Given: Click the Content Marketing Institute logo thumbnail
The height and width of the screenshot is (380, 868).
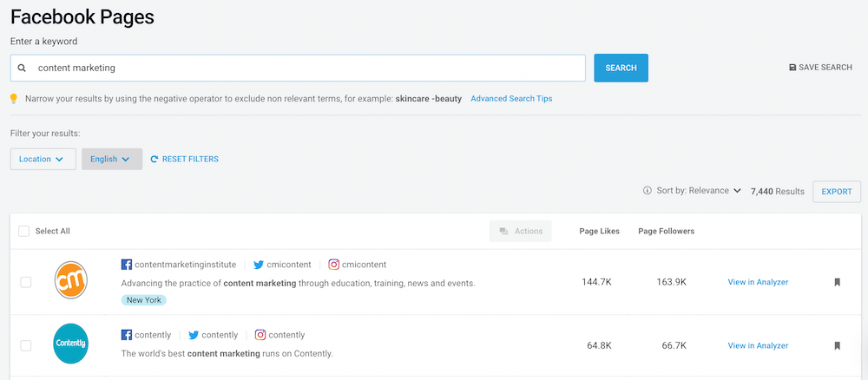Looking at the screenshot, I should click(70, 281).
